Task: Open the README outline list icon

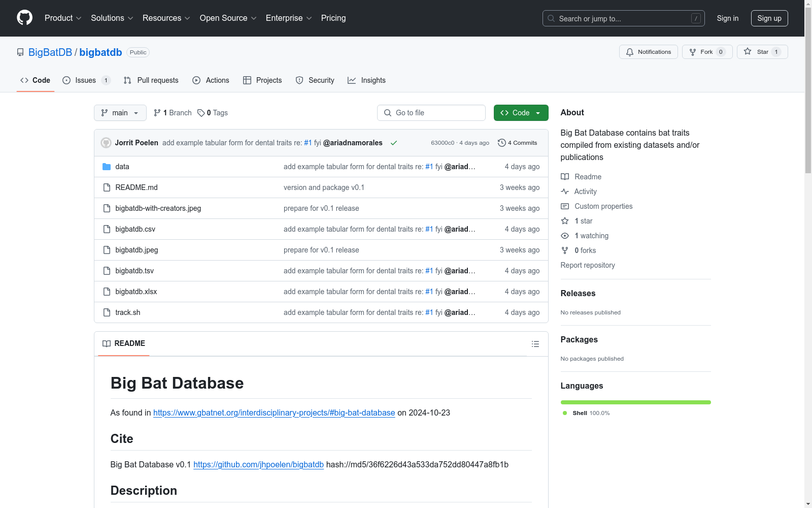Action: click(535, 344)
